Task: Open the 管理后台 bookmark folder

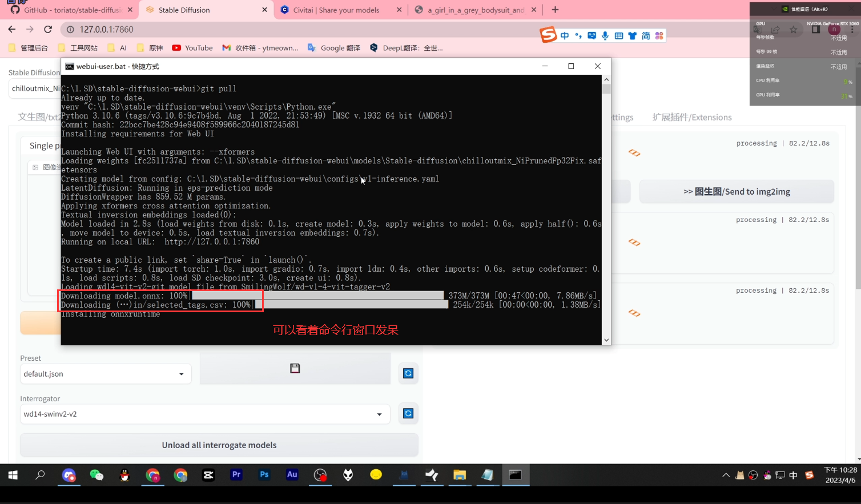Action: pyautogui.click(x=28, y=48)
